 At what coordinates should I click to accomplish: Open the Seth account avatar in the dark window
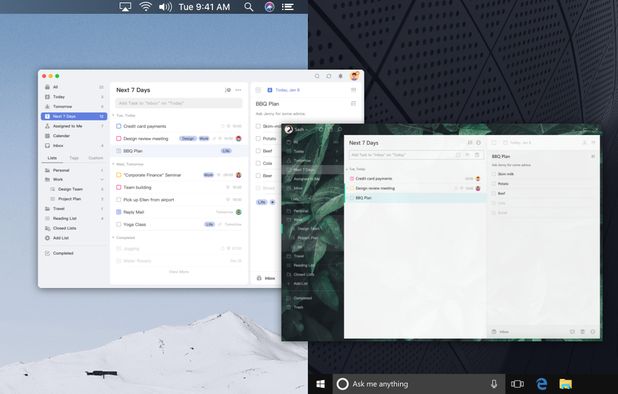click(x=289, y=129)
